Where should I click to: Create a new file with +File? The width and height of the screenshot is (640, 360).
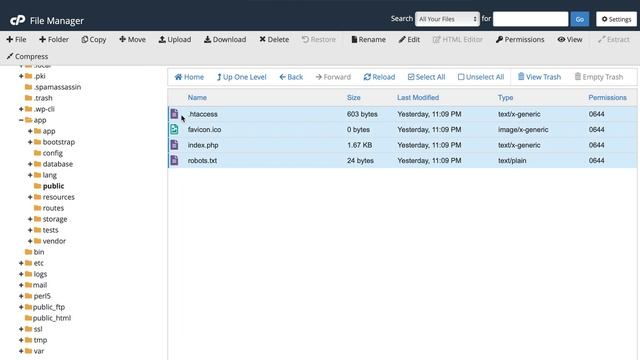pyautogui.click(x=16, y=40)
